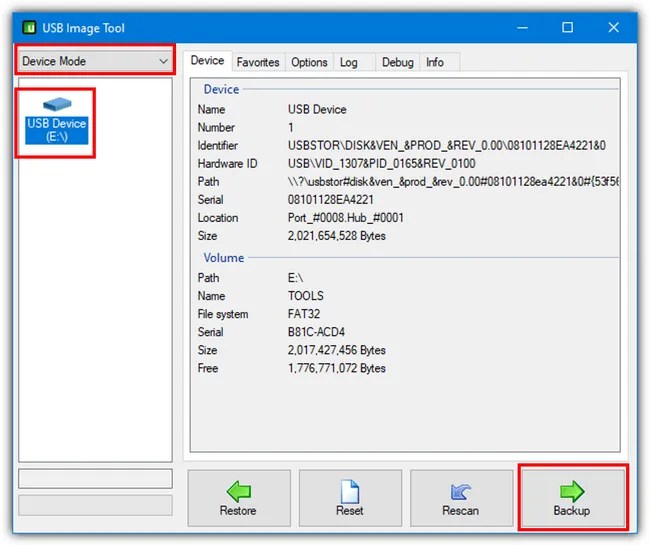Open the Favorites tab
Viewport: 650px width, 545px height.
pos(258,63)
